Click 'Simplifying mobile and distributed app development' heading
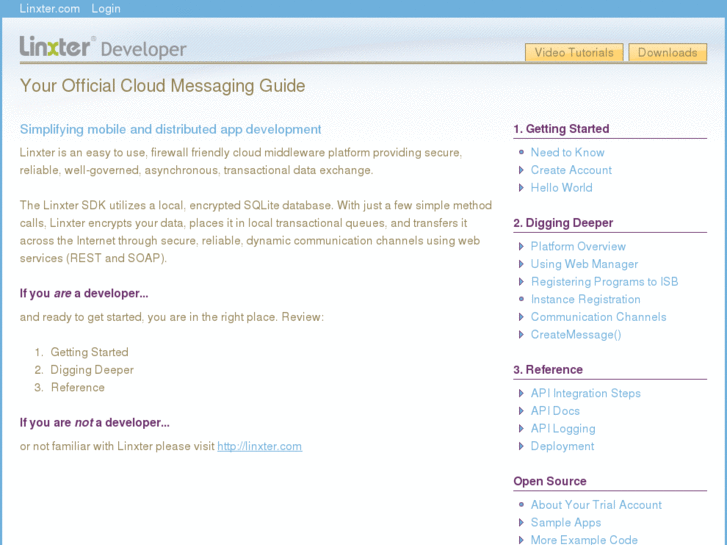727x545 pixels. pyautogui.click(x=171, y=129)
